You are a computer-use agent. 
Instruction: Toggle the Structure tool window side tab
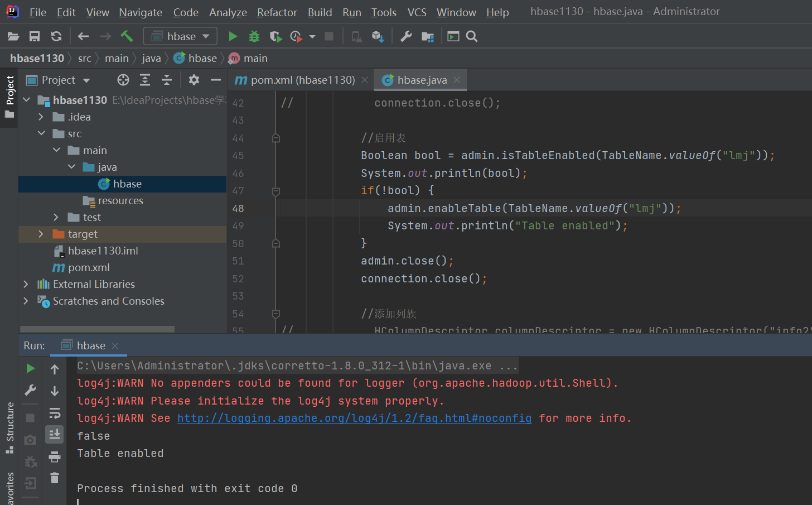(9, 427)
